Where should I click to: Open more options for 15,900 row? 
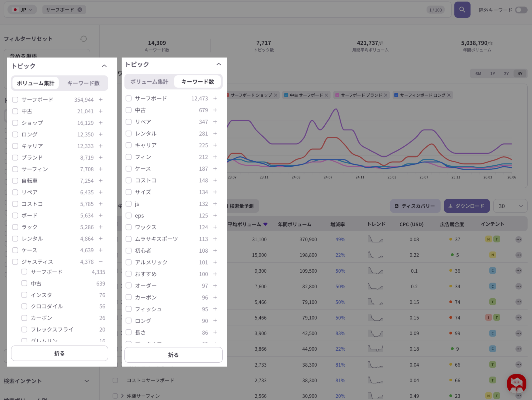[x=518, y=255]
